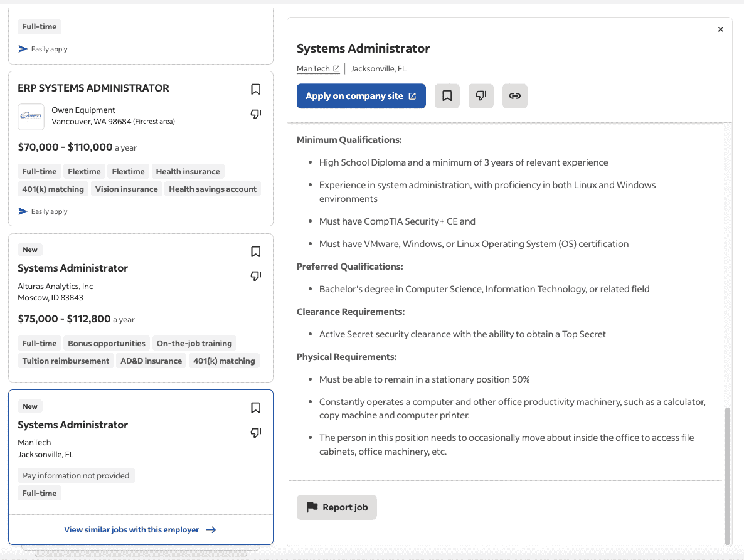
Task: Click $75,000 - $112,800 salary text
Action: pyautogui.click(x=64, y=319)
